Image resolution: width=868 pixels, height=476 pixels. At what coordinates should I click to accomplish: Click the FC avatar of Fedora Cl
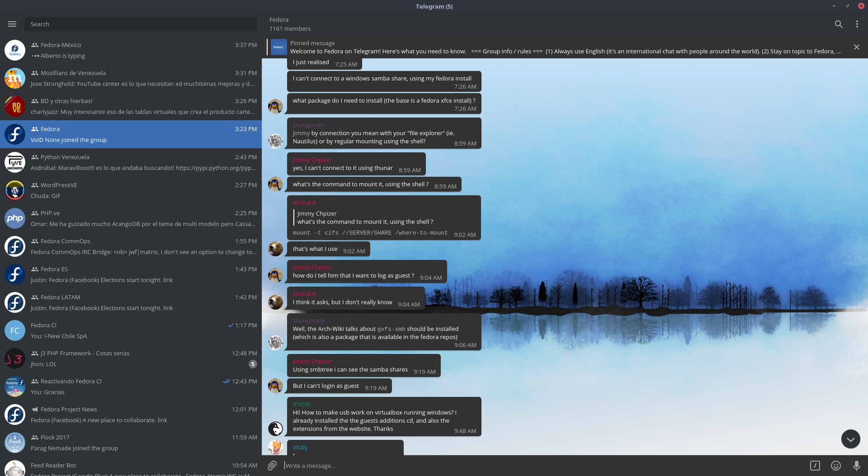tap(15, 330)
